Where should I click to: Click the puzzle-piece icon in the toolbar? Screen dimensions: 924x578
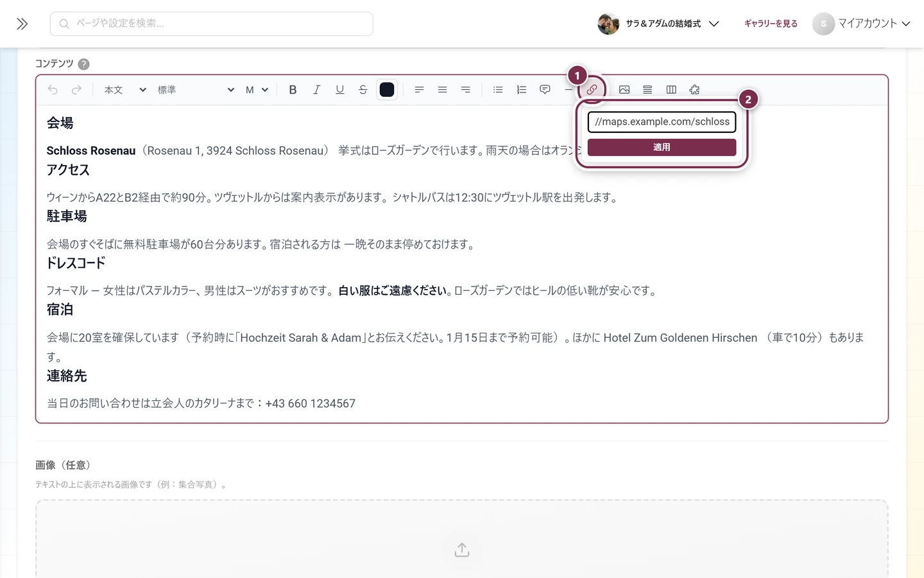click(694, 90)
